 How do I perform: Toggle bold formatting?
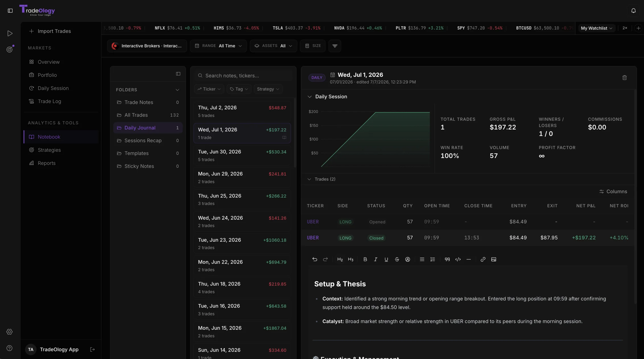[365, 259]
